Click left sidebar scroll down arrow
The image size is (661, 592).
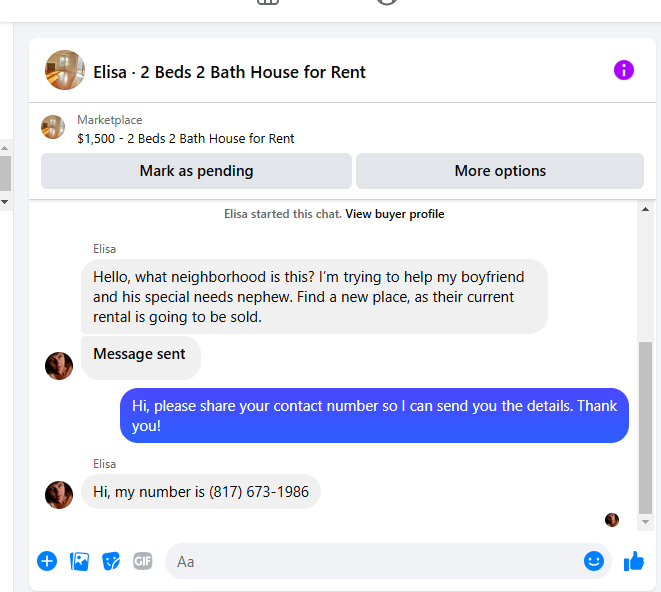5,202
